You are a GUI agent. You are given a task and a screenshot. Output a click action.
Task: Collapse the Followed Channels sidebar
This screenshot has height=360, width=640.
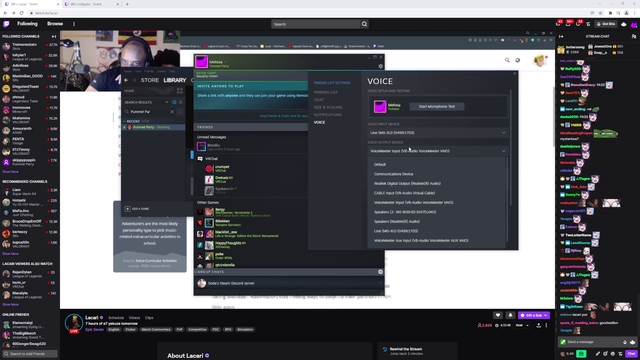click(x=54, y=36)
